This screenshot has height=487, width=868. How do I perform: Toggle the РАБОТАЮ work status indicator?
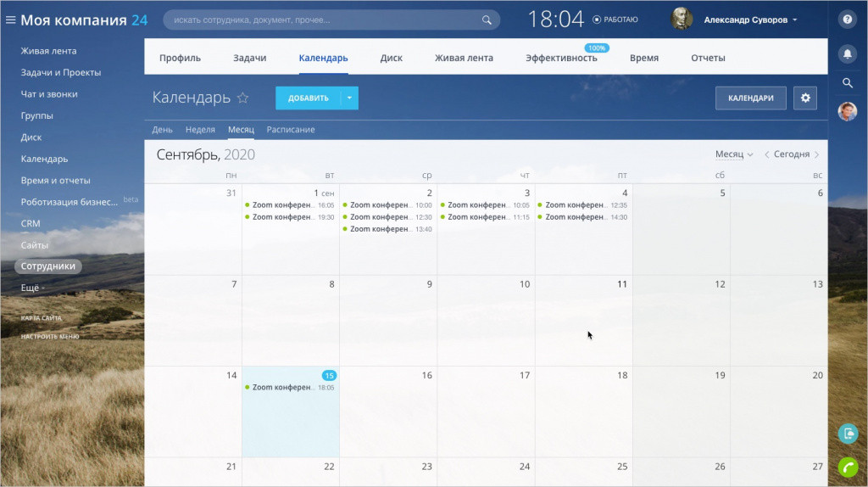pyautogui.click(x=615, y=20)
